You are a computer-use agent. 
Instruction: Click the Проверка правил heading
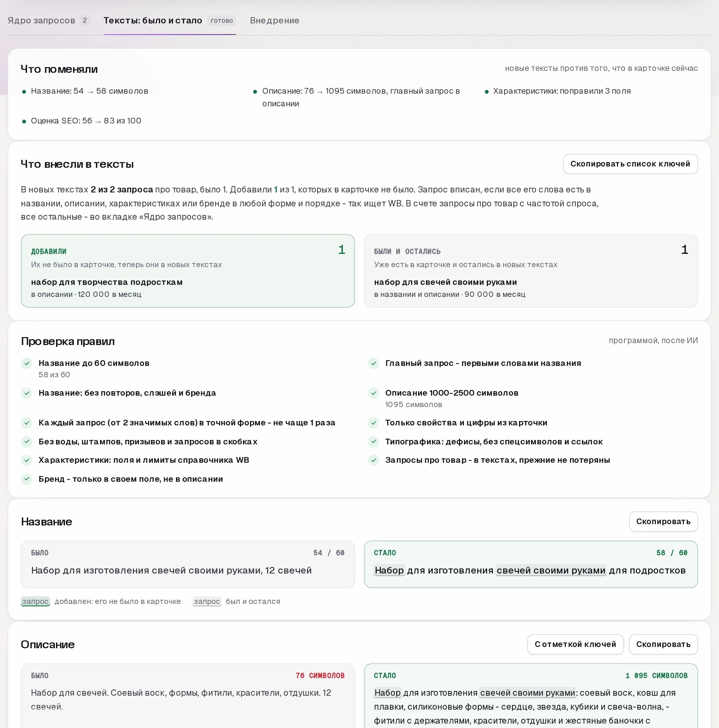[68, 342]
